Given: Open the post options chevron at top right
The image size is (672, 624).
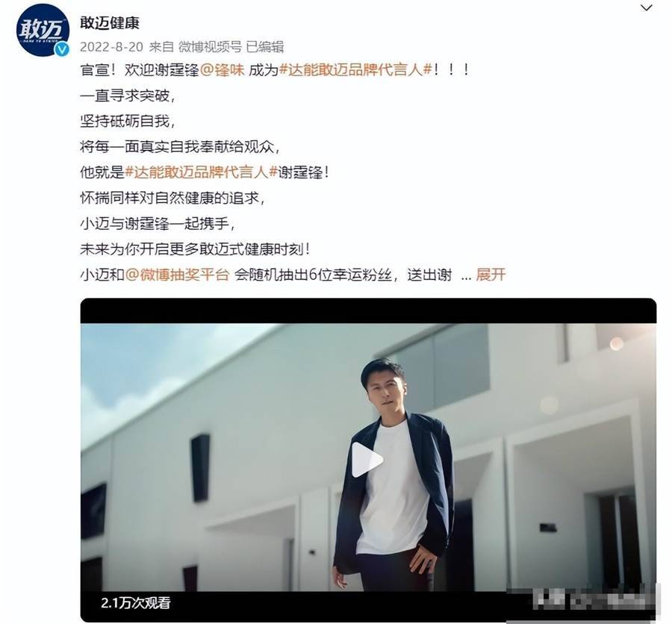Looking at the screenshot, I should [x=646, y=8].
